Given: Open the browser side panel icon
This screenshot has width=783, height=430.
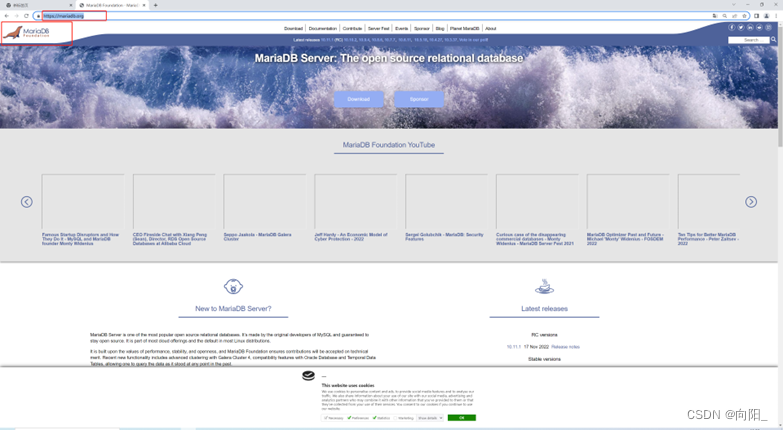Looking at the screenshot, I should coord(757,16).
